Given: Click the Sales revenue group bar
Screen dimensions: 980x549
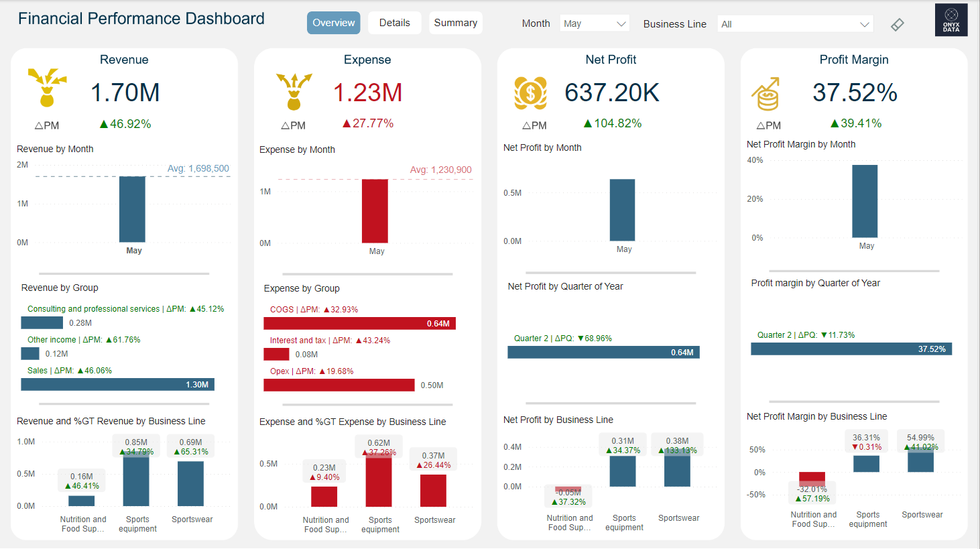Looking at the screenshot, I should [117, 385].
